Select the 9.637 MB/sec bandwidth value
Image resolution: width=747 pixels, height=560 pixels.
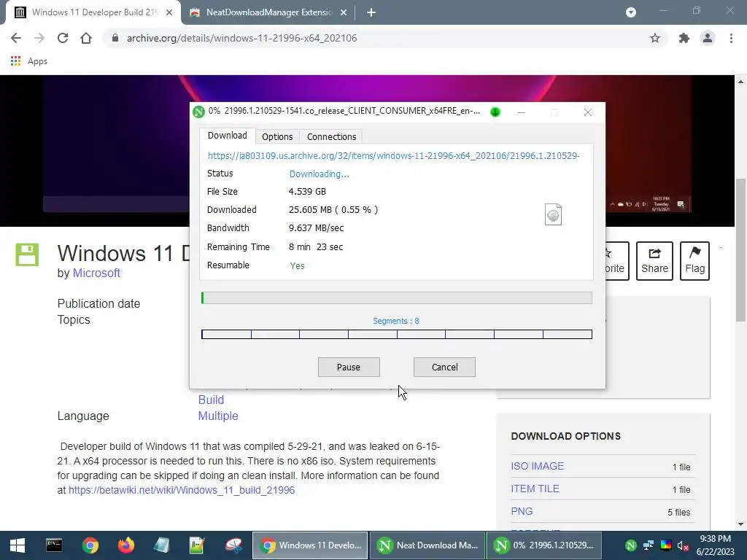tap(317, 228)
